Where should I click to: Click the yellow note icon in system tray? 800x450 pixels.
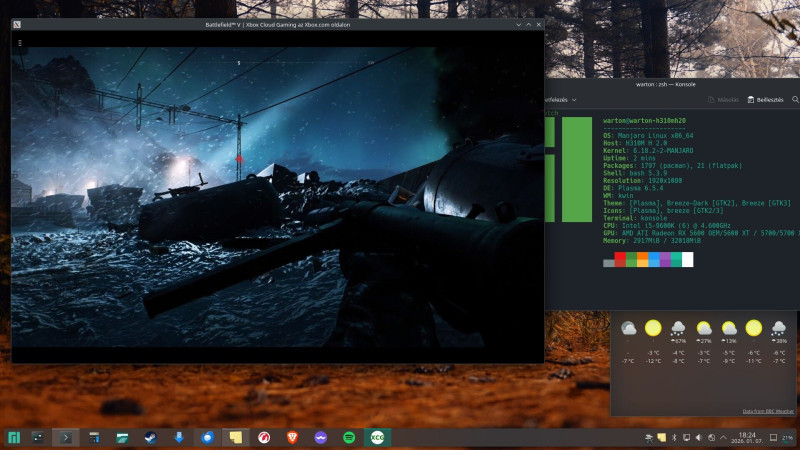[x=662, y=438]
